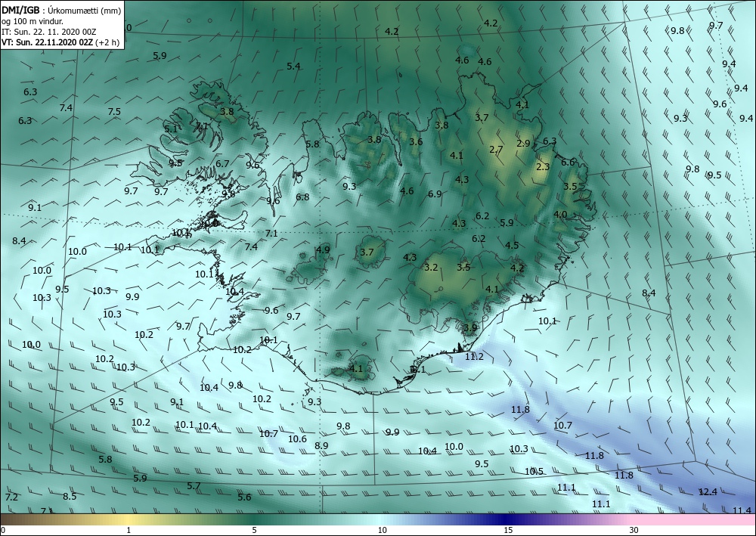Click the map value '6.9'
The width and height of the screenshot is (756, 536).
tap(435, 194)
